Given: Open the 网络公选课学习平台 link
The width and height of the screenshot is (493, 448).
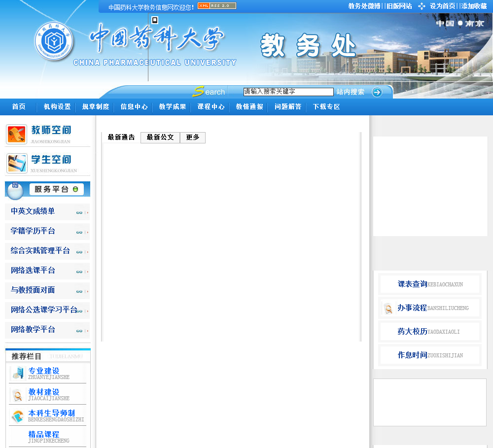Looking at the screenshot, I should click(44, 310).
